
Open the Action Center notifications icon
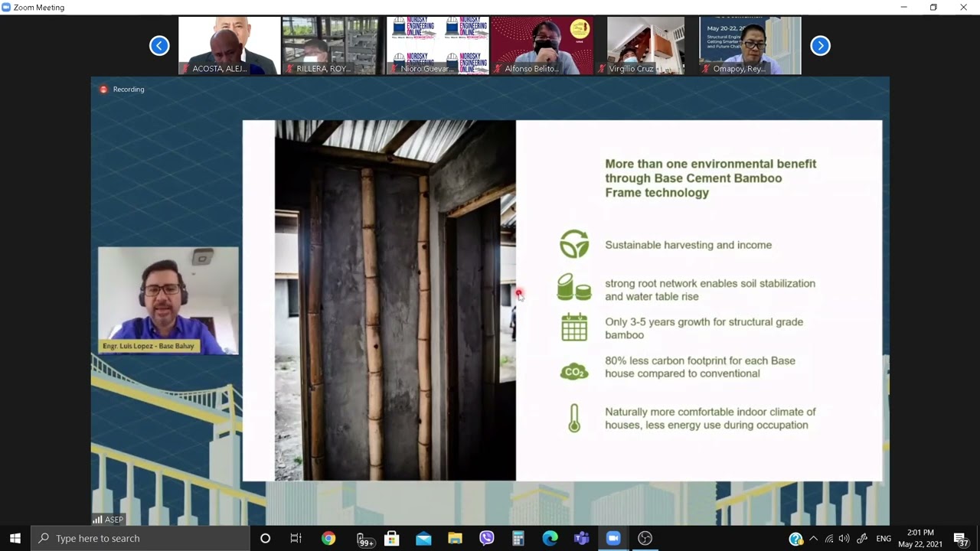(961, 539)
